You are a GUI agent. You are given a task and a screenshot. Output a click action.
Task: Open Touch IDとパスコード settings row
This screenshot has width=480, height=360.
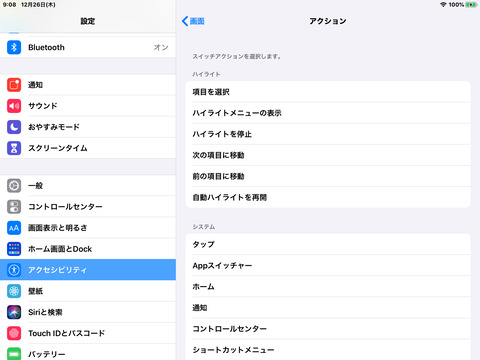pyautogui.click(x=88, y=333)
